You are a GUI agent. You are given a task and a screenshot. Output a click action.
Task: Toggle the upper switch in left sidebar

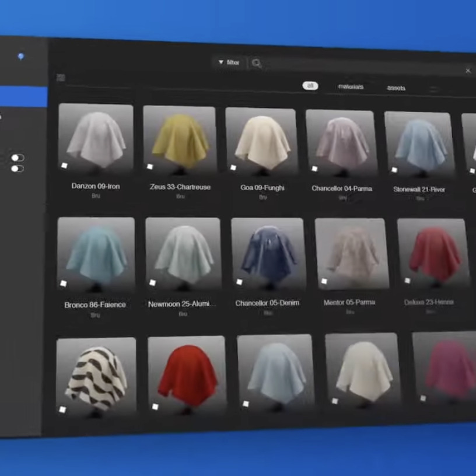click(x=17, y=157)
